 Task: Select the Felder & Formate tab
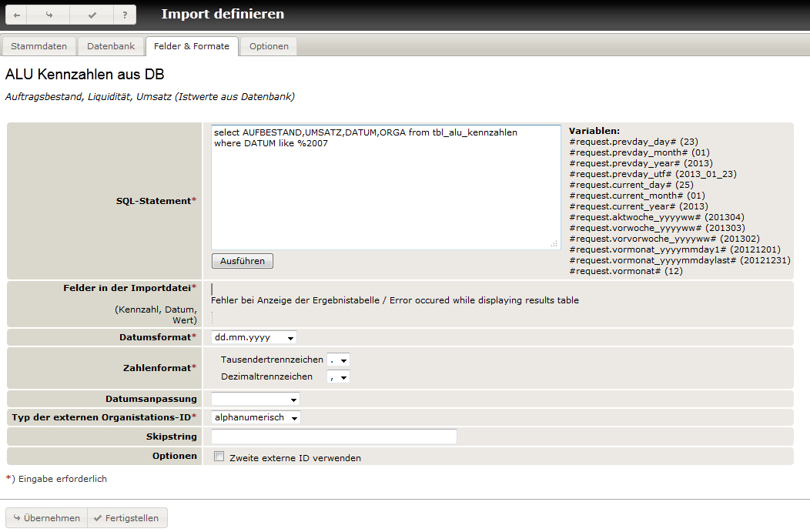[192, 46]
